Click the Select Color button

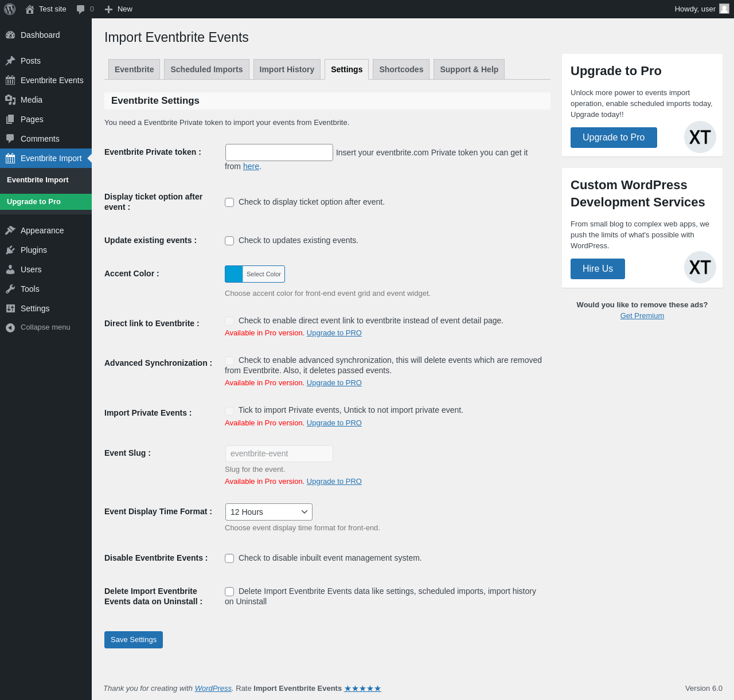pyautogui.click(x=264, y=274)
